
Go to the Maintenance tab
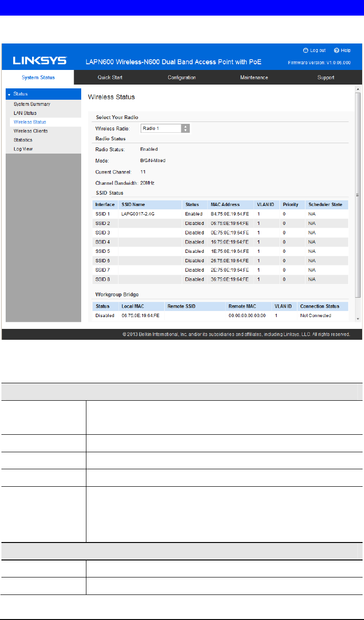click(254, 77)
